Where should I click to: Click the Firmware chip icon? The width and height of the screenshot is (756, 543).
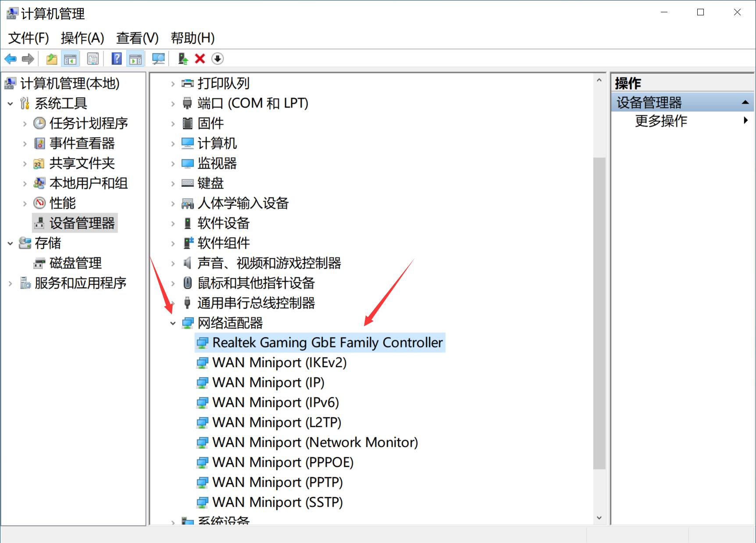point(188,123)
